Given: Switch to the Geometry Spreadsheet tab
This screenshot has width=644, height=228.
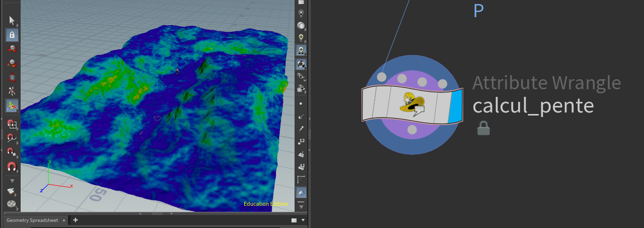Looking at the screenshot, I should pyautogui.click(x=32, y=220).
